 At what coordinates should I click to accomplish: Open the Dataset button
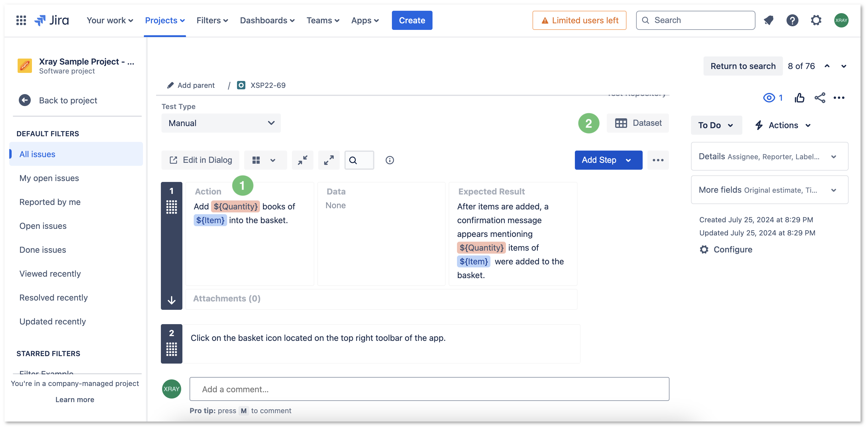point(638,123)
